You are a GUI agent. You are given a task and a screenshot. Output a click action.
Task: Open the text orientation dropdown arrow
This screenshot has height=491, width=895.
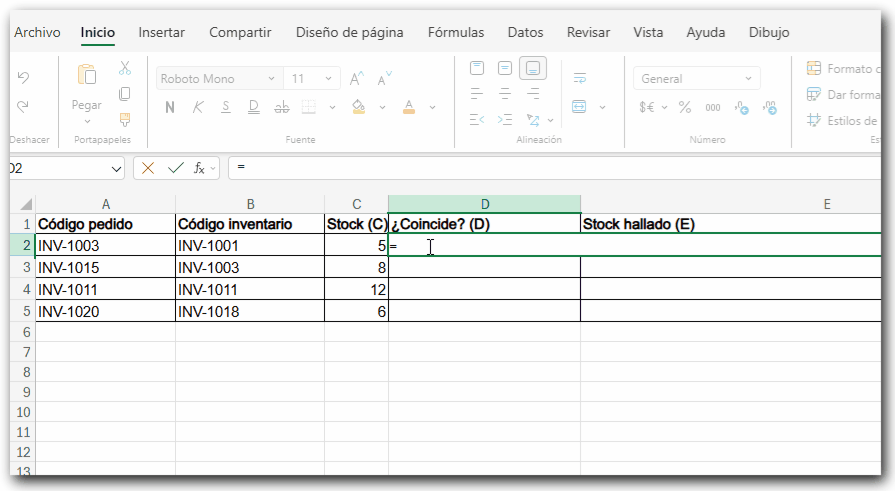click(550, 120)
